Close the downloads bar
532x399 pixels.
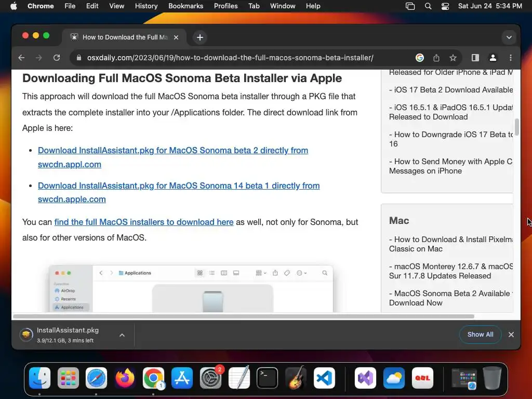point(511,335)
